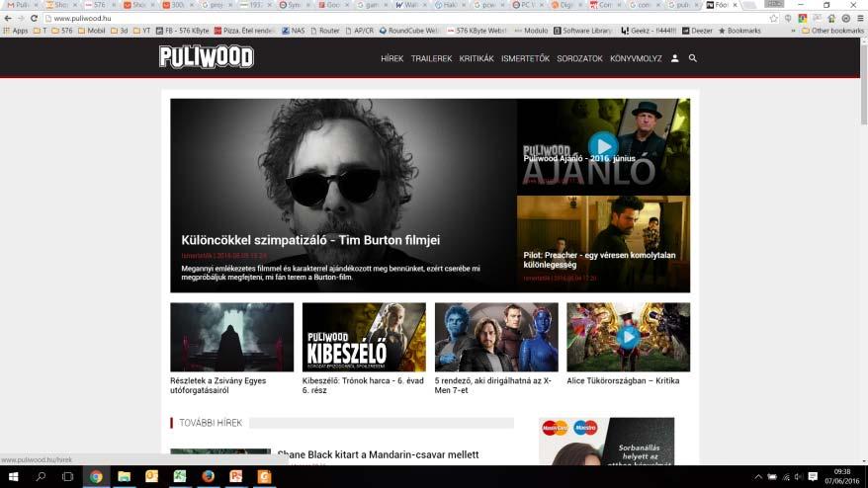Click the address bar showing www.puliwood.hu
The image size is (868, 488).
[407, 18]
